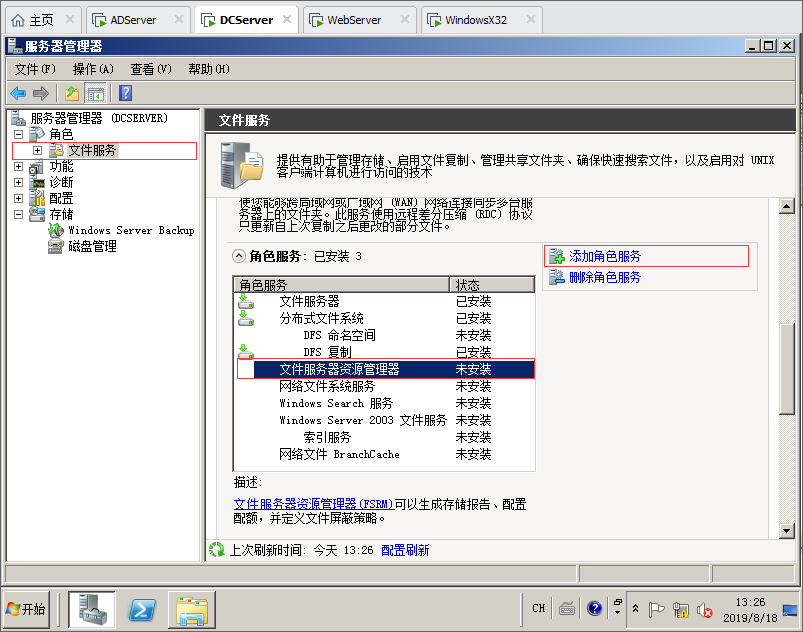803x632 pixels.
Task: Click the 服务器管理器 (DCSERVER) root node icon
Action: click(x=18, y=118)
